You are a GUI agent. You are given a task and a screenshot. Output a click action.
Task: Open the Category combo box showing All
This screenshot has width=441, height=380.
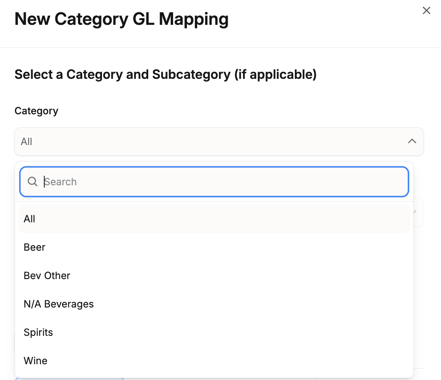pyautogui.click(x=219, y=142)
